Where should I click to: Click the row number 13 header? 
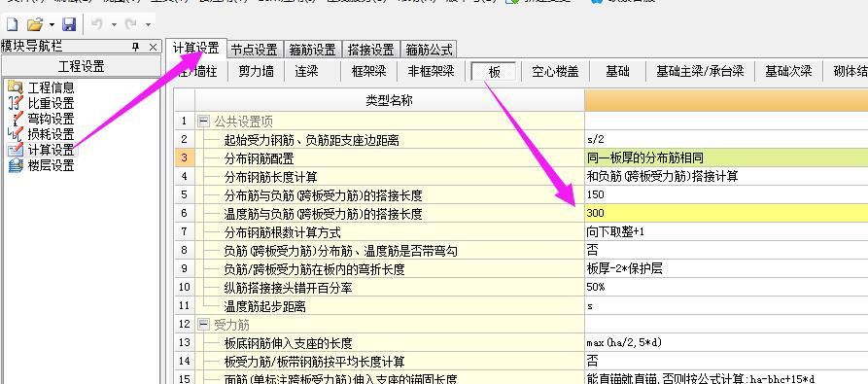[185, 342]
